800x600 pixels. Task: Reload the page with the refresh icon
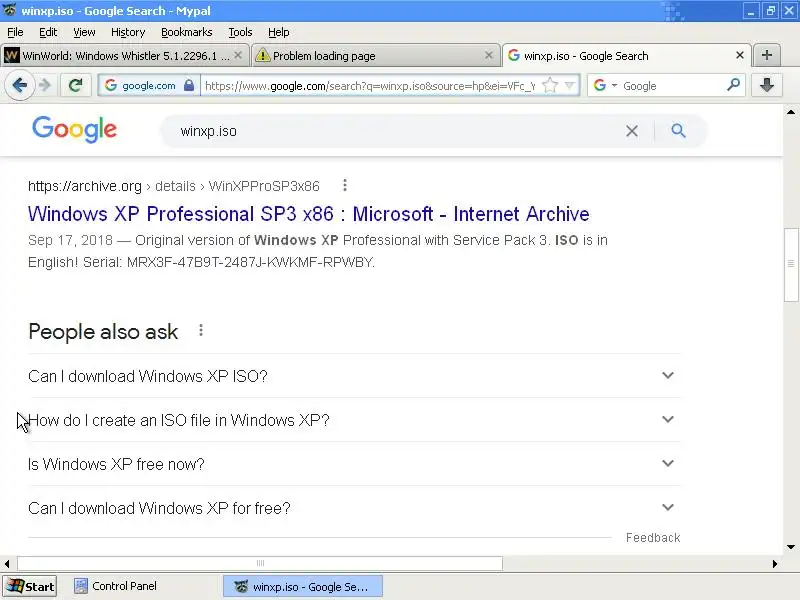point(76,85)
